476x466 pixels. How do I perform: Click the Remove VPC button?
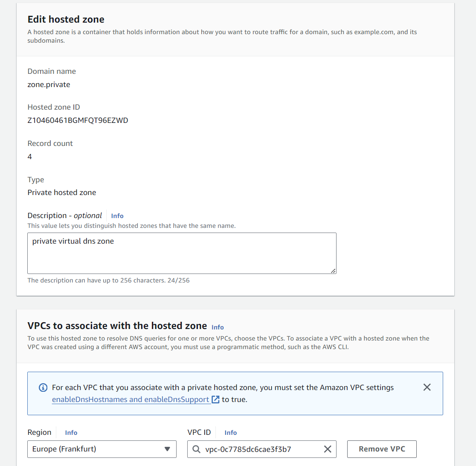(x=382, y=449)
